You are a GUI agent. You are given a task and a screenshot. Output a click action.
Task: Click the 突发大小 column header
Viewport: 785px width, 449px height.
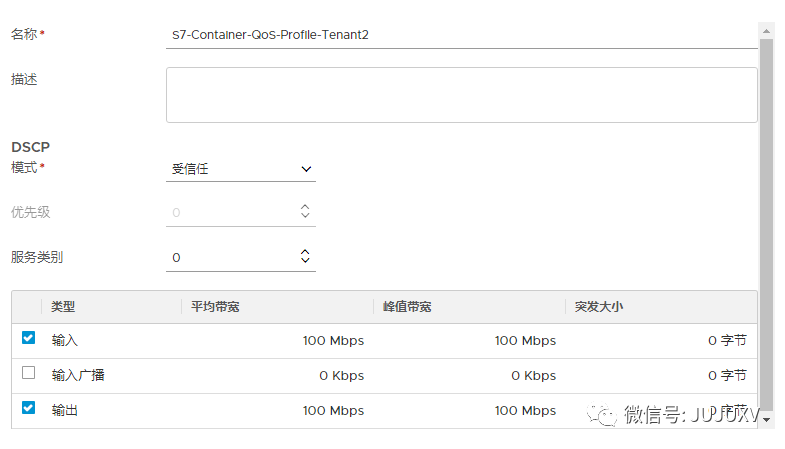(x=599, y=307)
